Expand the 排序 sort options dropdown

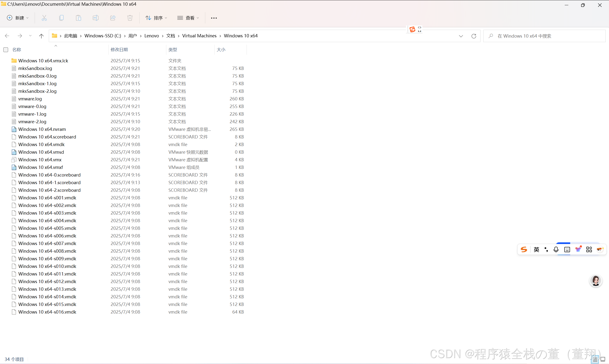point(156,18)
